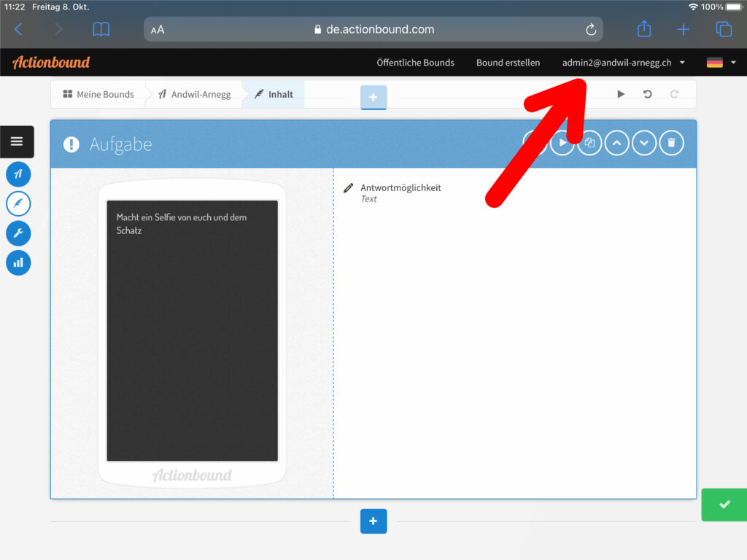The width and height of the screenshot is (747, 560).
Task: Click the undo arrow in breadcrumb bar
Action: pos(647,94)
